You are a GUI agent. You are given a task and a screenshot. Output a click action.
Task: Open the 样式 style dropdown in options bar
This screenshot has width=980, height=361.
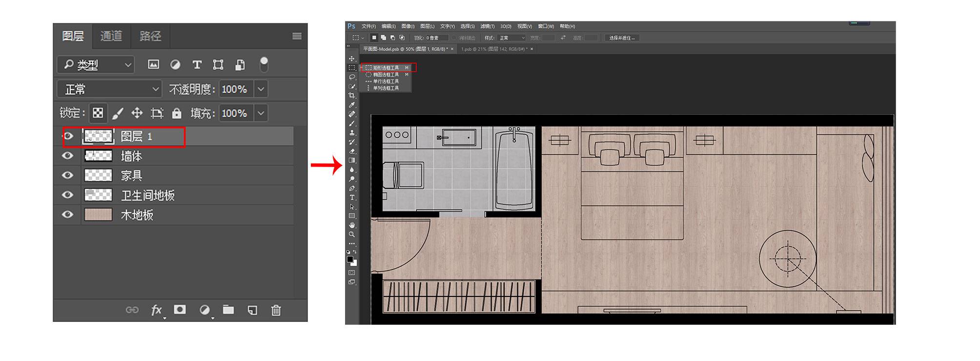coord(511,38)
